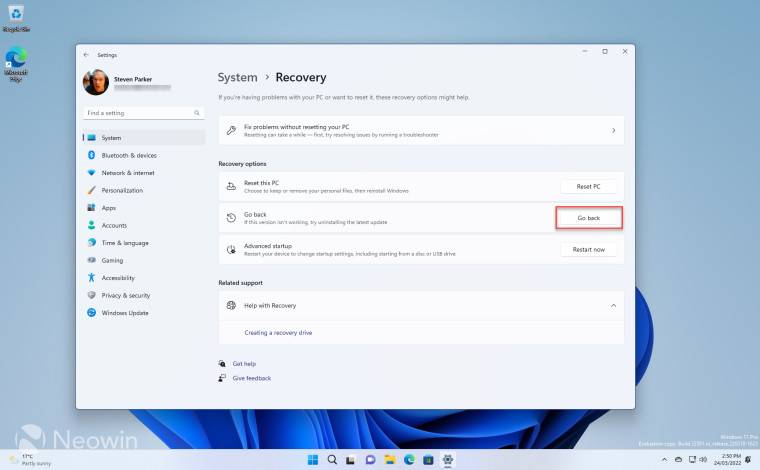Open Network & internet settings
760x470 pixels.
point(128,173)
